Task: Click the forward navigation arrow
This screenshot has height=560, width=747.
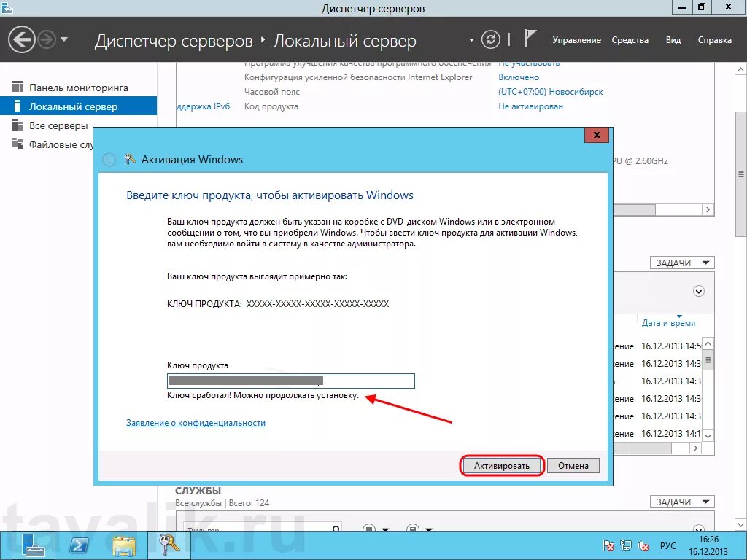Action: point(47,39)
